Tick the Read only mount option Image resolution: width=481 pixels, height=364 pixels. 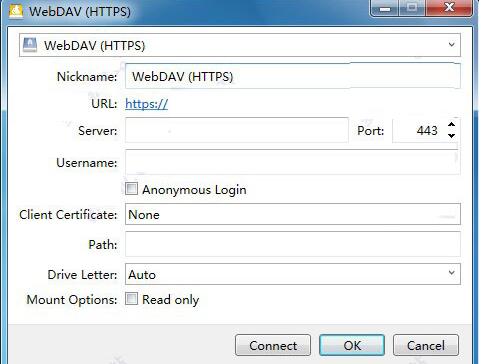point(131,299)
